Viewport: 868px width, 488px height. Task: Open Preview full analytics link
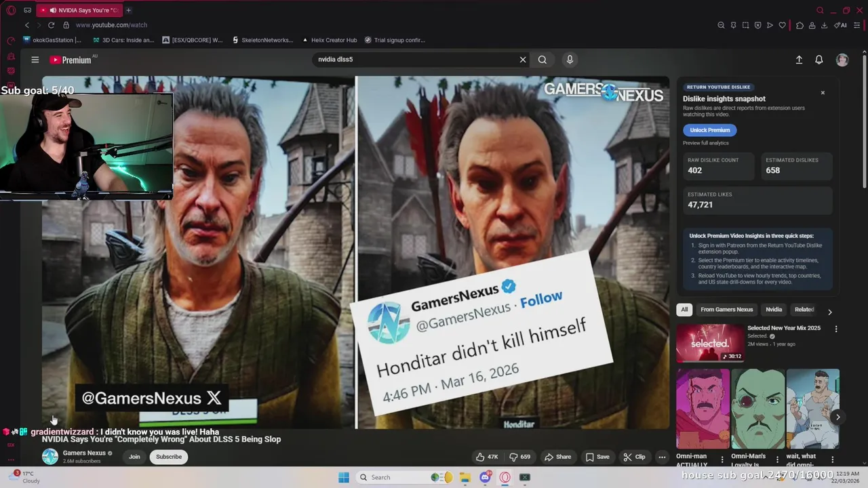pyautogui.click(x=705, y=143)
